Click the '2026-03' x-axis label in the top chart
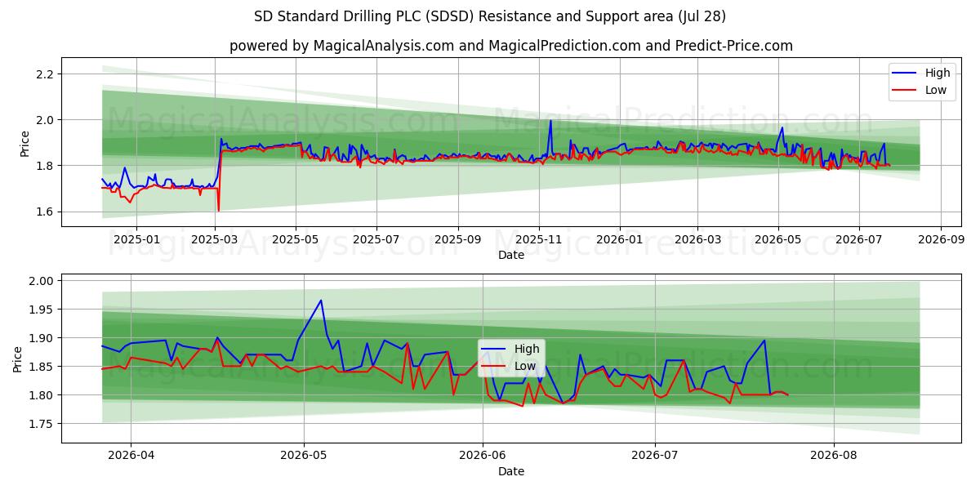This screenshot has height=490, width=980. (x=697, y=240)
